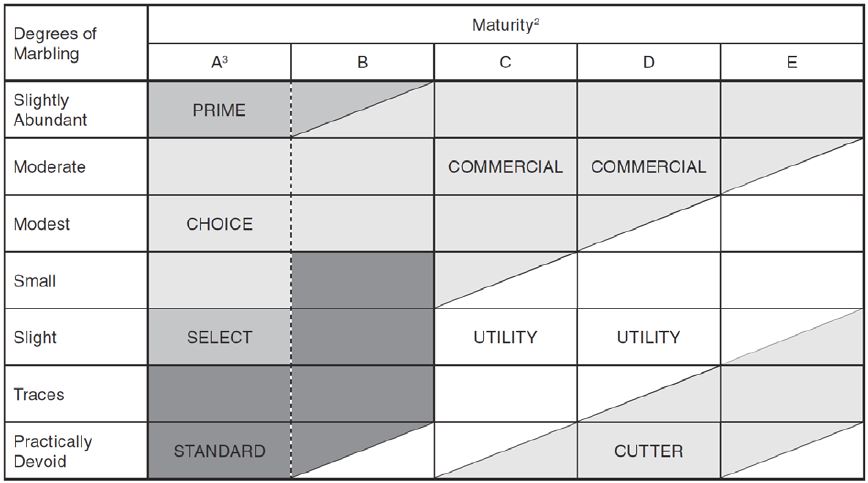
Task: Click the Practically Devoid row label
Action: (53, 451)
